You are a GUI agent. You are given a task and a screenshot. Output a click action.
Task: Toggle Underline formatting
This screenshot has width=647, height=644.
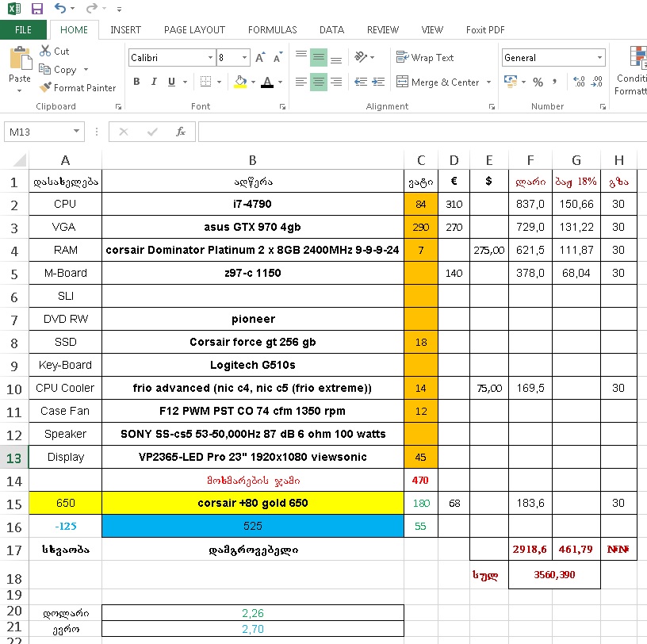coord(171,82)
